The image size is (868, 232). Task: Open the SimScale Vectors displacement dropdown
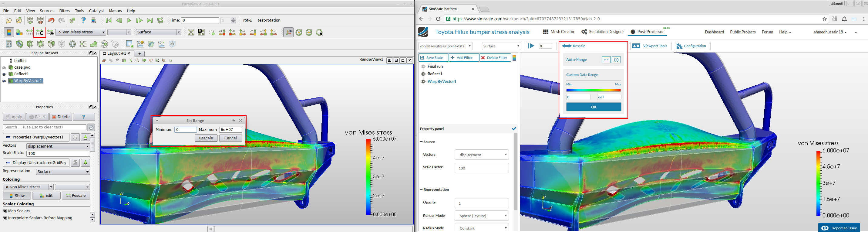coord(482,155)
